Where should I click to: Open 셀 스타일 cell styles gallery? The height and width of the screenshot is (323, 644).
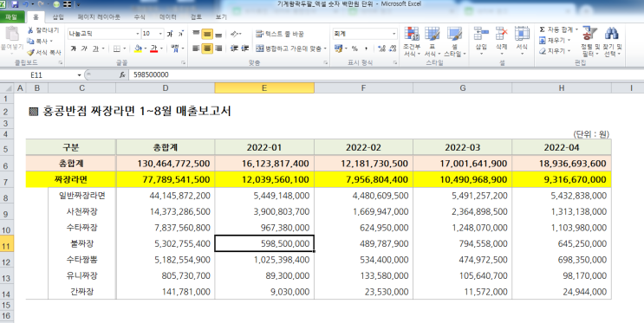pyautogui.click(x=454, y=42)
